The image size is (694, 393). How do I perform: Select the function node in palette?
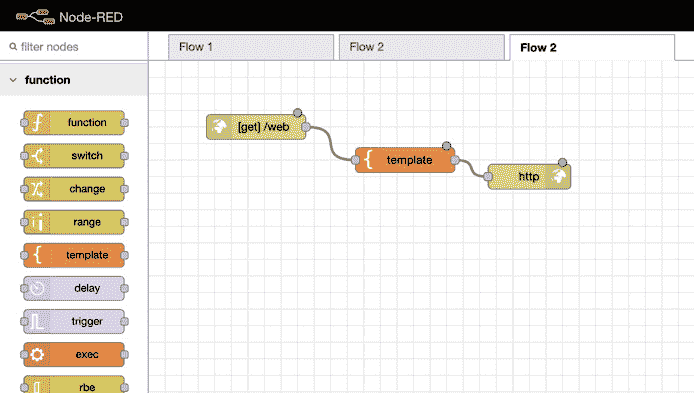[74, 123]
